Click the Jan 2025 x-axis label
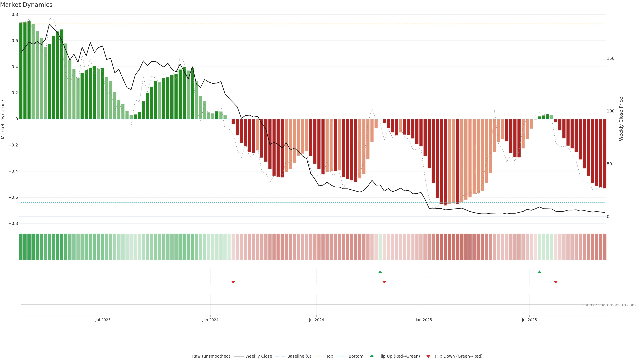 (424, 320)
